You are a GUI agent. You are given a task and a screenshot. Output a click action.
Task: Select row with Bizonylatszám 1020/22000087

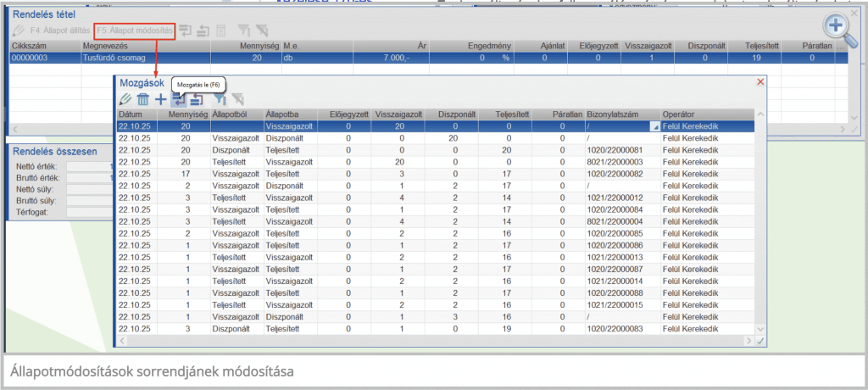437,268
